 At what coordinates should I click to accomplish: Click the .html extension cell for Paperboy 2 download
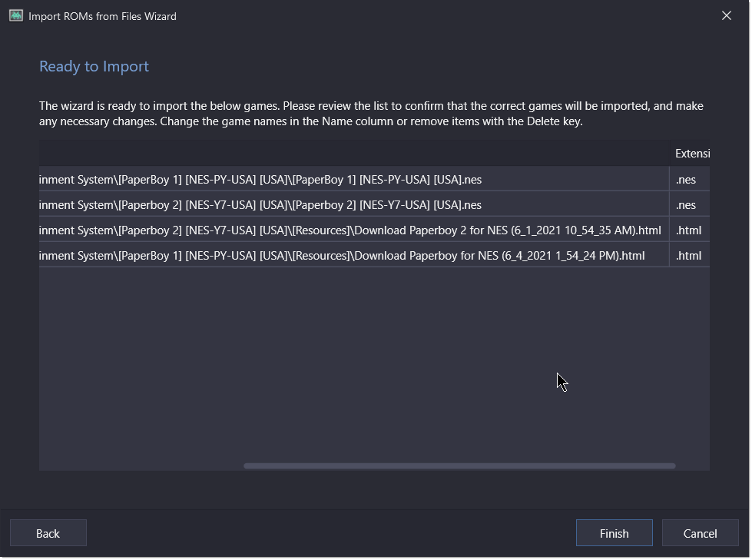click(x=690, y=230)
